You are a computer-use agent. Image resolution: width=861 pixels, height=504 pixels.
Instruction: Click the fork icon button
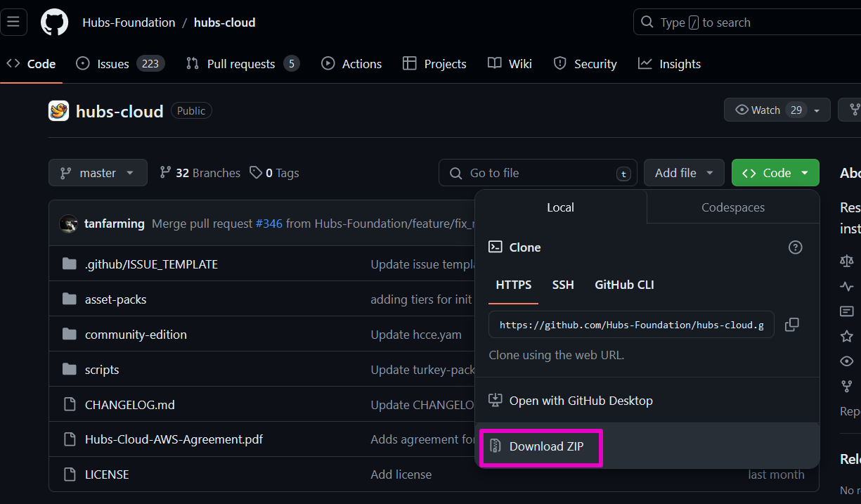point(853,110)
